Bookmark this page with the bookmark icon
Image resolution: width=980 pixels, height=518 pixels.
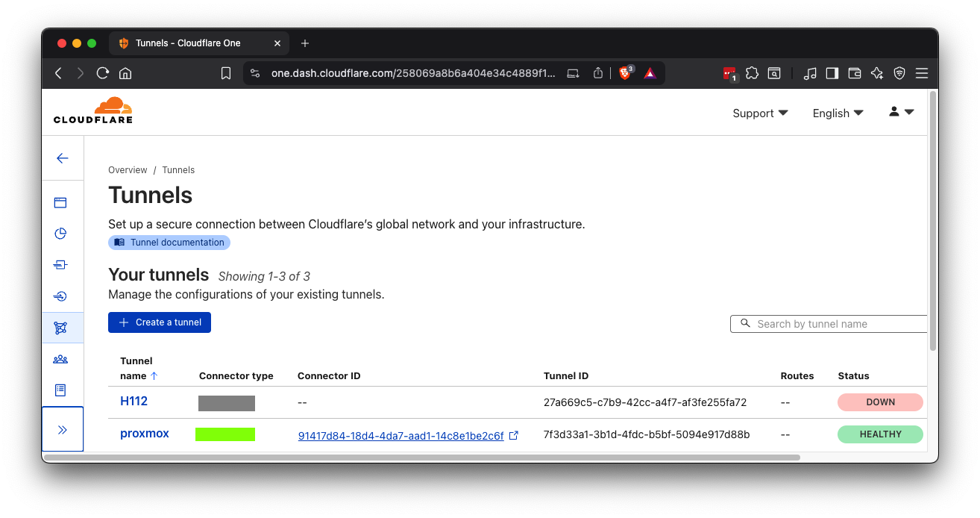tap(226, 73)
